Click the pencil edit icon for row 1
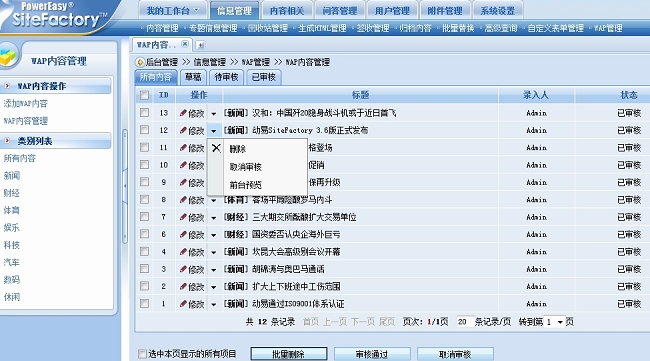 point(183,304)
